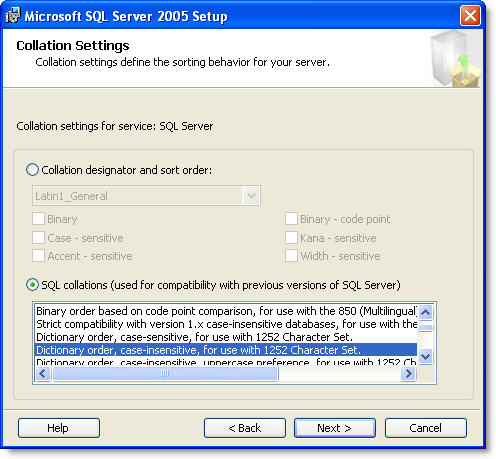
Task: Tick the Case - sensitive checkbox
Action: 38,238
